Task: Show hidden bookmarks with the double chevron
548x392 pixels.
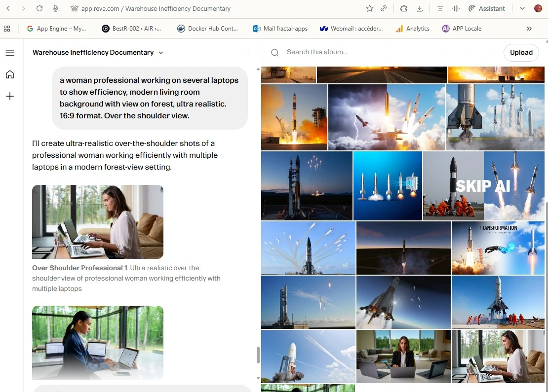Action: click(529, 29)
